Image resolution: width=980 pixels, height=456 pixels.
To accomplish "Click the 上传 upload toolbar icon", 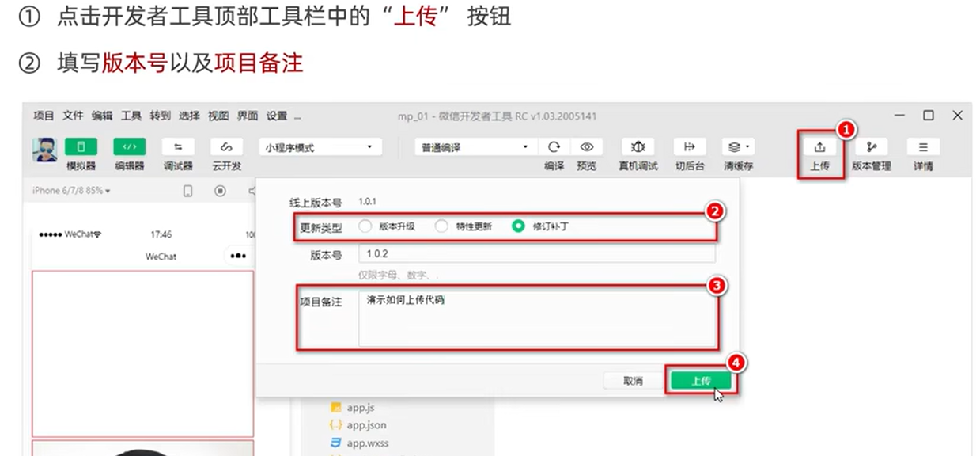I will click(819, 147).
